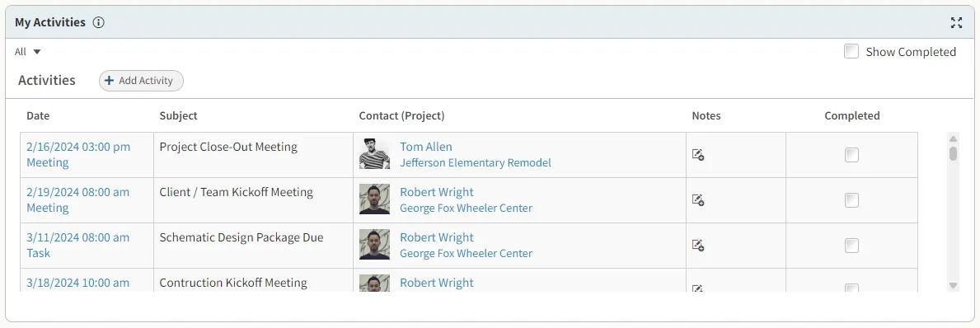The image size is (980, 328).
Task: Open George Fox Wheeler Center under Schematic Design
Action: tap(466, 253)
